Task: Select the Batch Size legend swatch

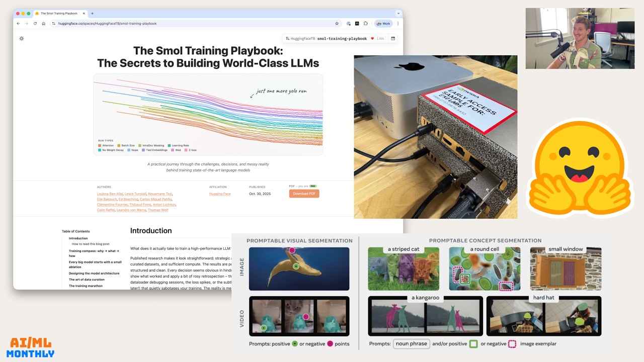Action: 119,145
